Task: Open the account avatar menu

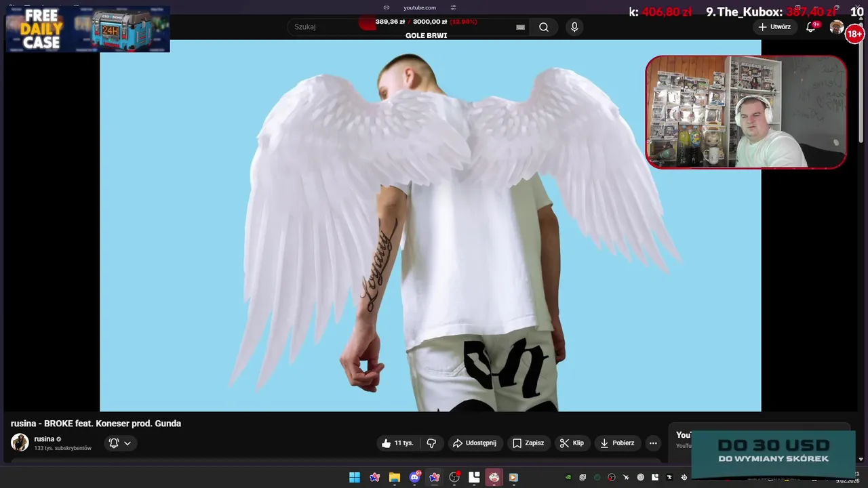Action: coord(837,27)
